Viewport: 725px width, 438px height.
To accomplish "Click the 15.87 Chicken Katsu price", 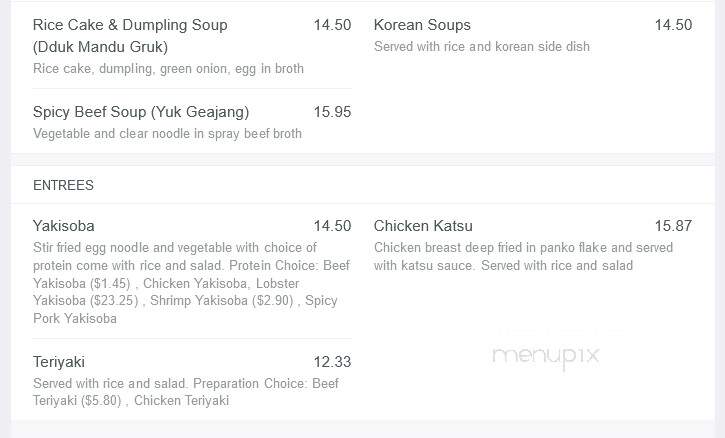I will click(x=673, y=226).
